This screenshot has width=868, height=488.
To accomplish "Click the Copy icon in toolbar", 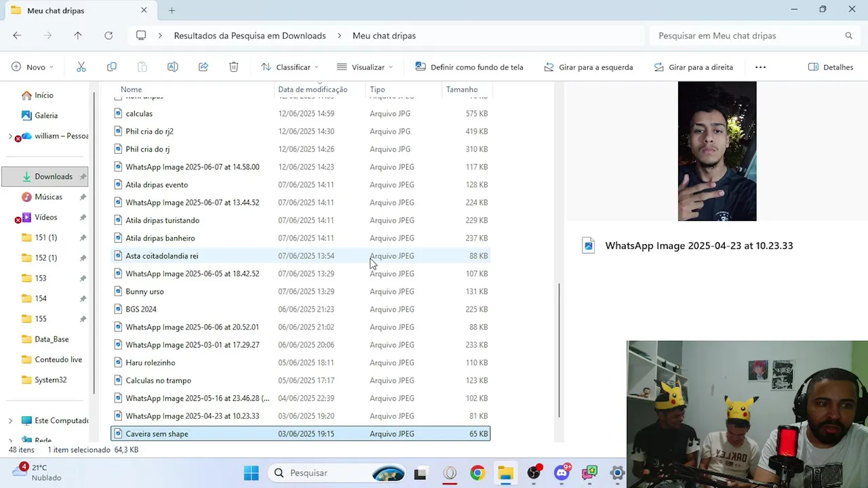I will tap(112, 67).
